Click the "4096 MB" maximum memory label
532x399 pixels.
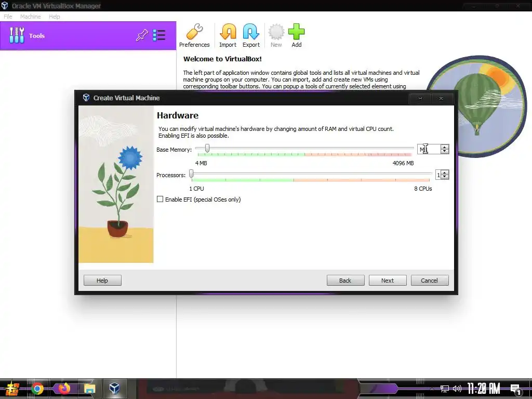[403, 163]
